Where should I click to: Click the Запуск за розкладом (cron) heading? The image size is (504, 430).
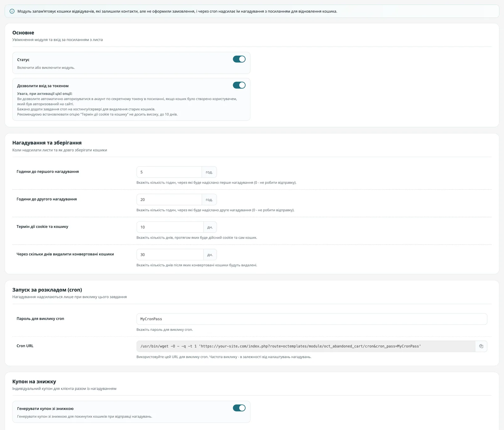tap(47, 290)
